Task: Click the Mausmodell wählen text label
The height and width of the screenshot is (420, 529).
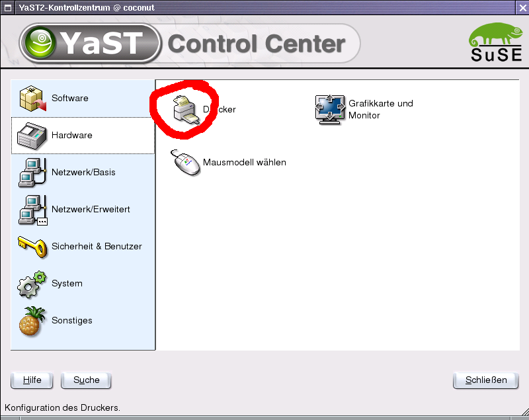Action: click(245, 162)
